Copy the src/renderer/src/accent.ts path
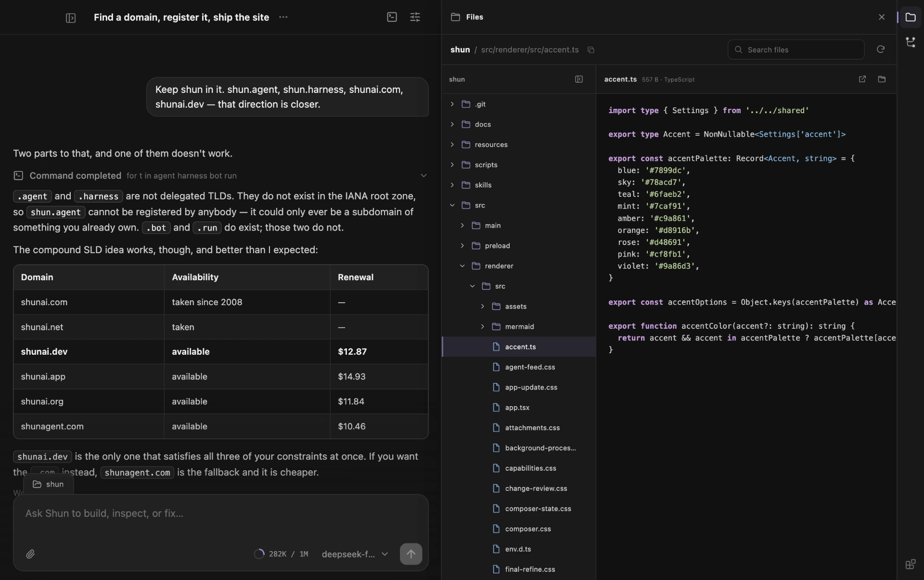This screenshot has width=924, height=580. pos(591,50)
